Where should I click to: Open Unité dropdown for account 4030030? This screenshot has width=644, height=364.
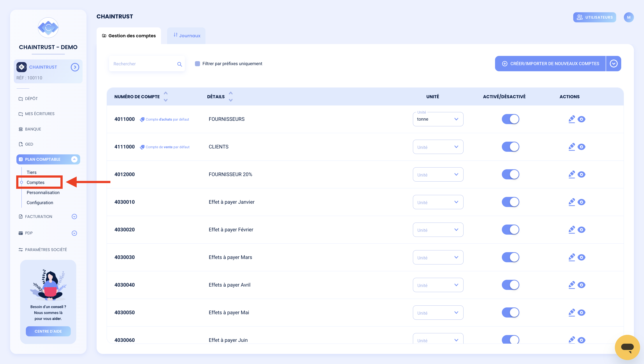[438, 257]
